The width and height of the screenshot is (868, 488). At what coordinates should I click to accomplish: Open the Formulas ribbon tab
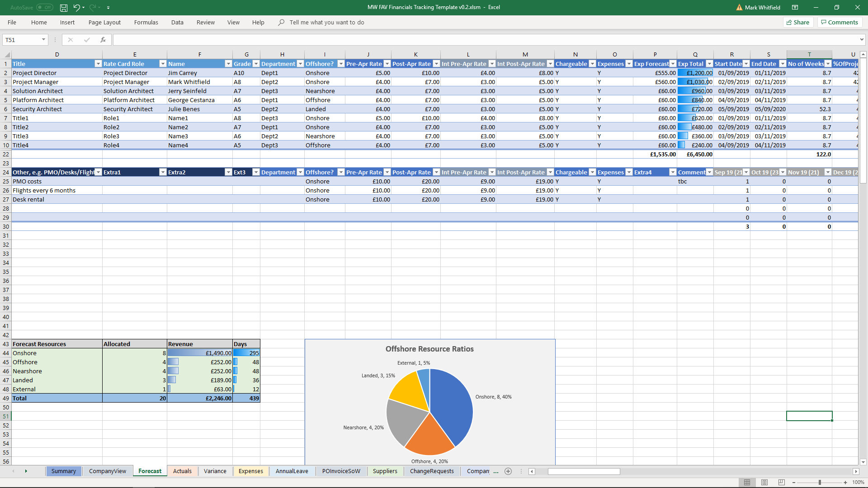[x=146, y=22]
